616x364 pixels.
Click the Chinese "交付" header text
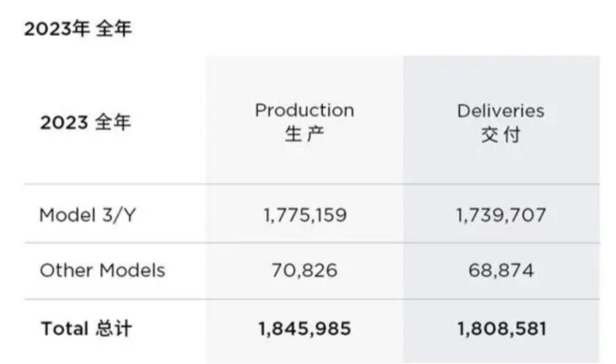(501, 135)
